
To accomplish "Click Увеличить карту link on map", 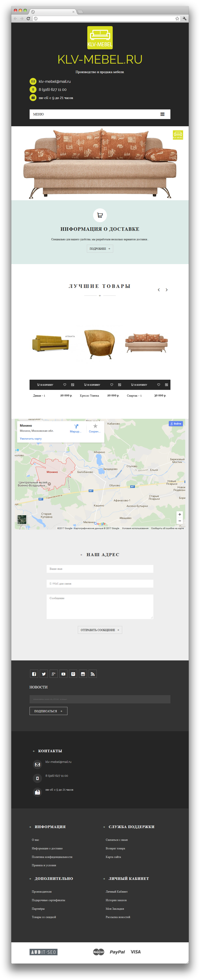I will pos(31,439).
